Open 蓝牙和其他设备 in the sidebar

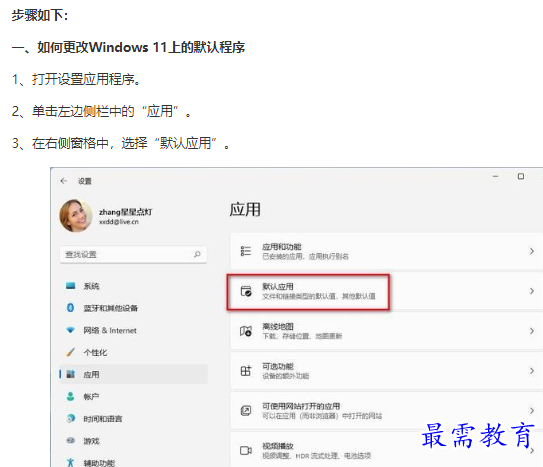[110, 308]
